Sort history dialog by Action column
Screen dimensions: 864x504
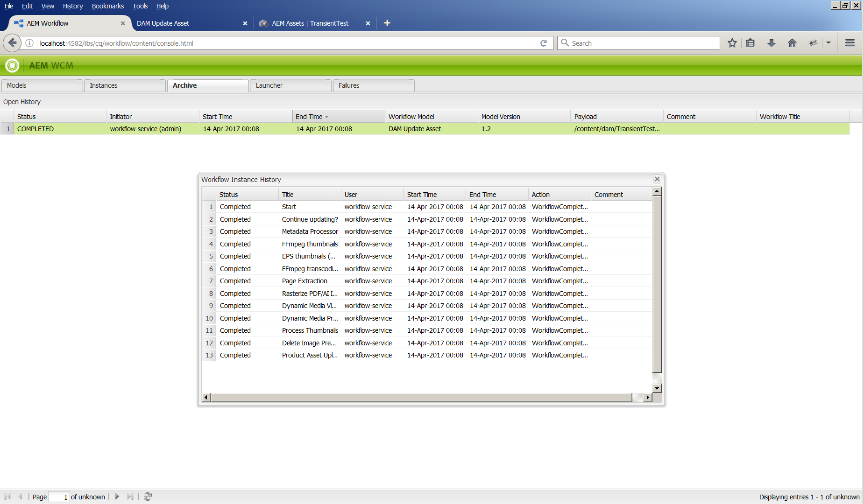(x=559, y=195)
